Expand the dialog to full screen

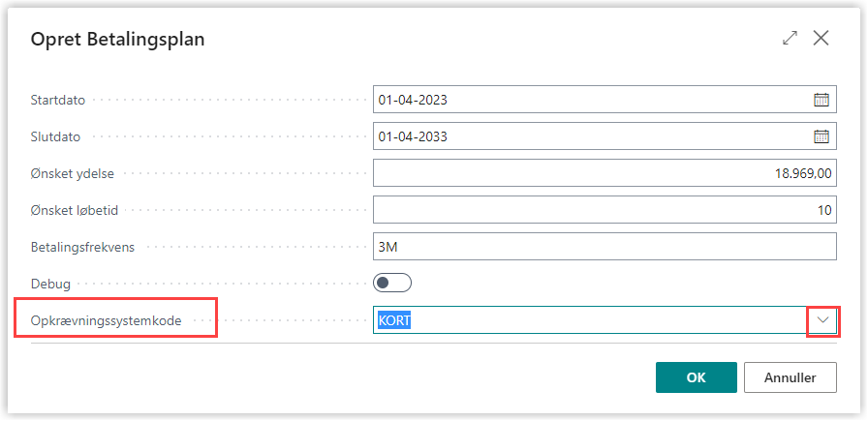click(790, 39)
